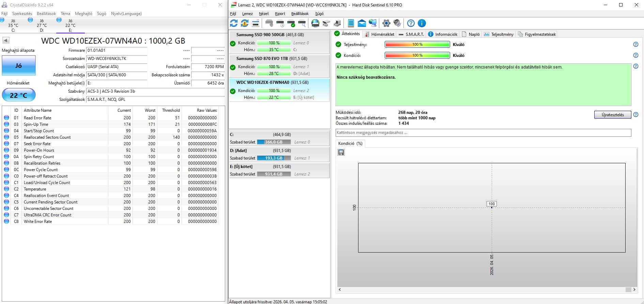Click the help icon beside the Teljesítmény bar
644x304 pixels.
coord(635,44)
